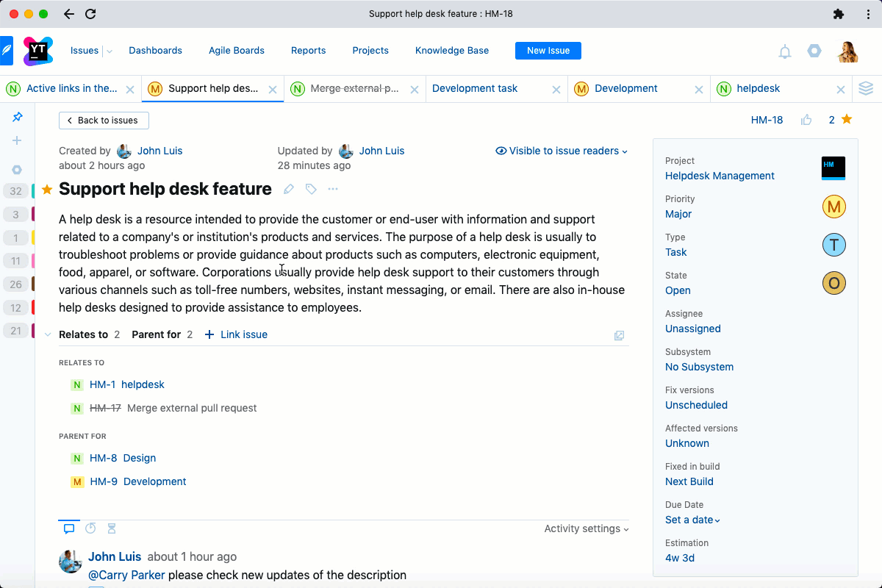Toggle the star next to the issue title
This screenshot has width=882, height=588.
(x=47, y=190)
